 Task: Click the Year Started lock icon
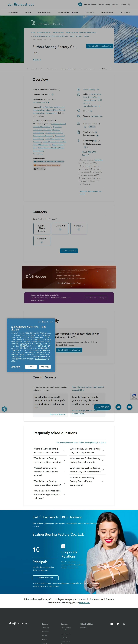(x=96, y=132)
